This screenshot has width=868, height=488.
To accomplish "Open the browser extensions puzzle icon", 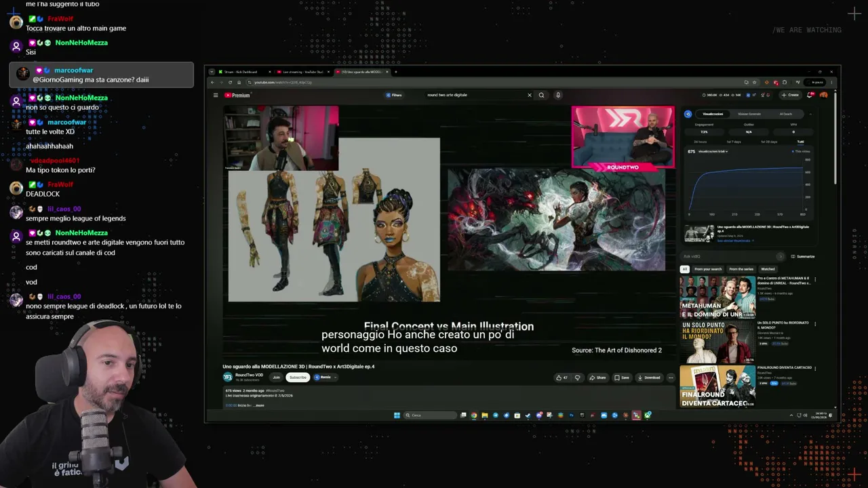I will point(785,83).
